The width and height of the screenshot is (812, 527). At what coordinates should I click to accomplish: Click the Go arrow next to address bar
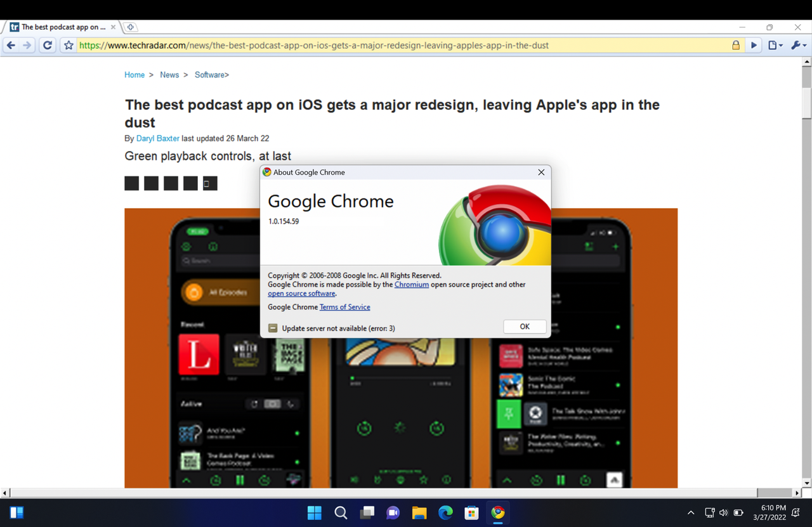(x=754, y=46)
